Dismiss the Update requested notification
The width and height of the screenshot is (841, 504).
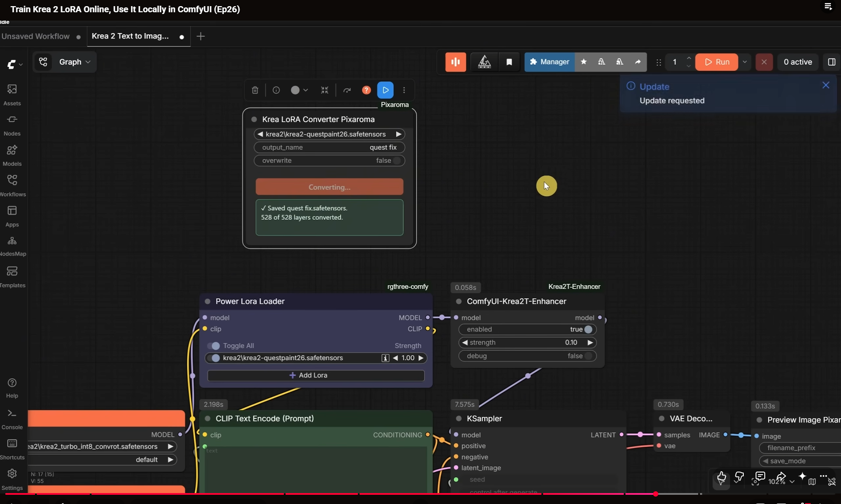click(x=826, y=85)
